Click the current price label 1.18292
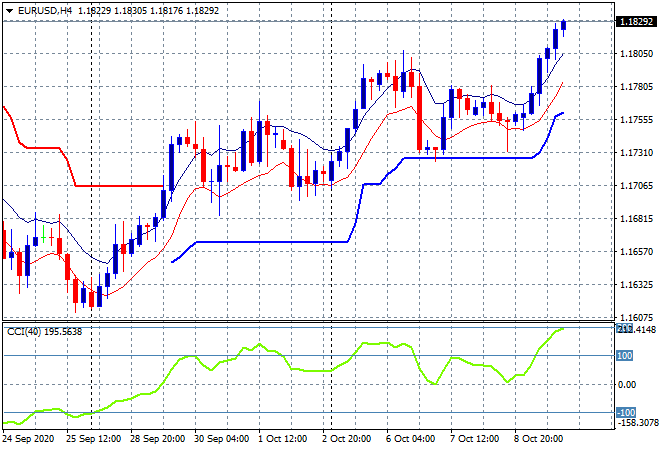 coord(637,21)
